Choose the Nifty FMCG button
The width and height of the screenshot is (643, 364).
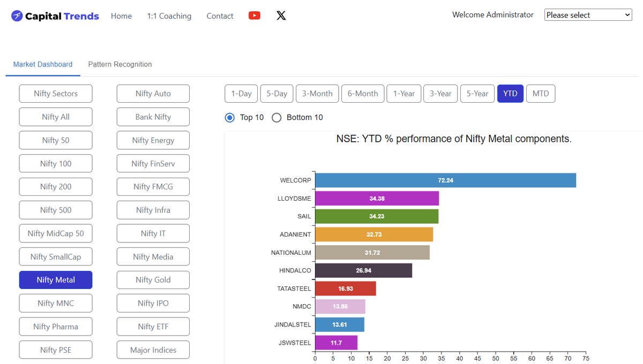click(x=153, y=187)
